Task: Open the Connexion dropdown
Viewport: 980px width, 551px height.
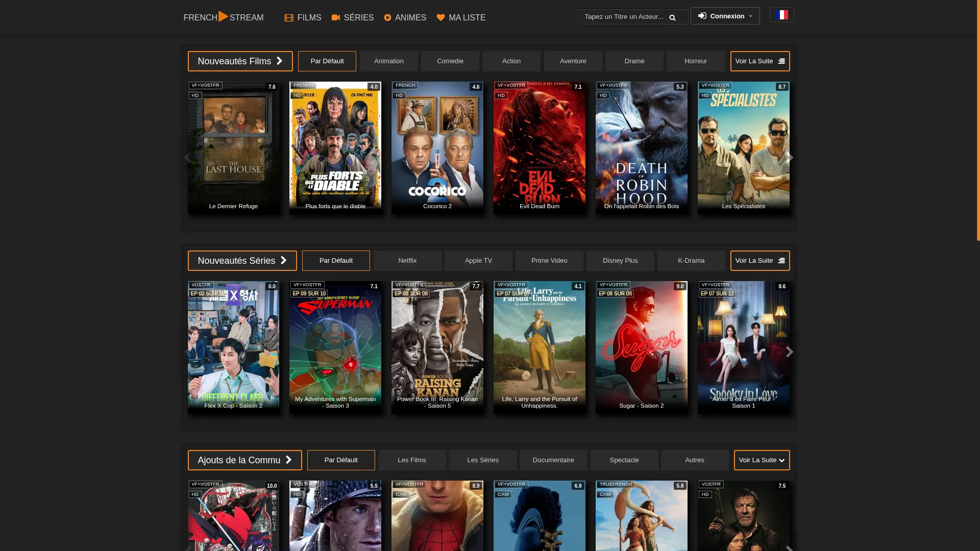Action: [x=725, y=16]
